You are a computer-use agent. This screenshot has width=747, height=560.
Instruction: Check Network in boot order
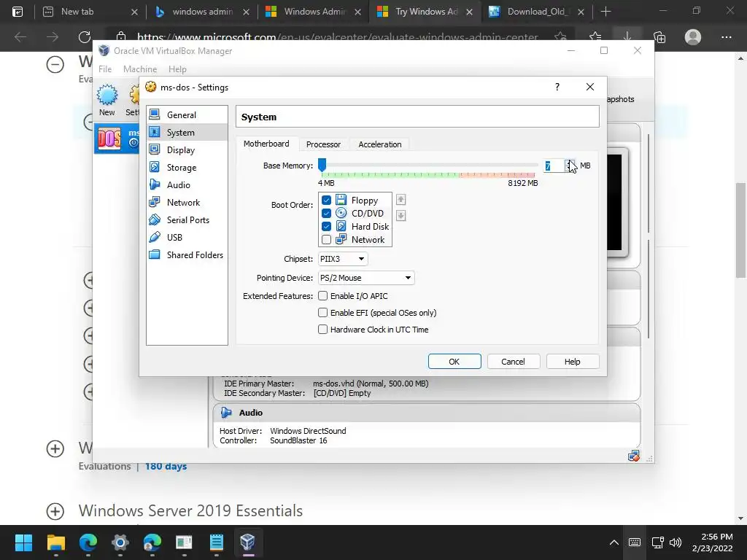tap(326, 239)
